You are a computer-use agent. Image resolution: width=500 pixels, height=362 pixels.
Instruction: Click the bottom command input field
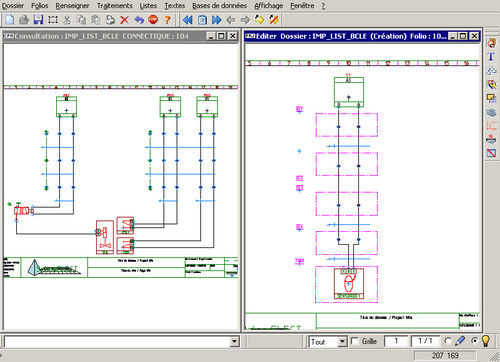[117, 341]
